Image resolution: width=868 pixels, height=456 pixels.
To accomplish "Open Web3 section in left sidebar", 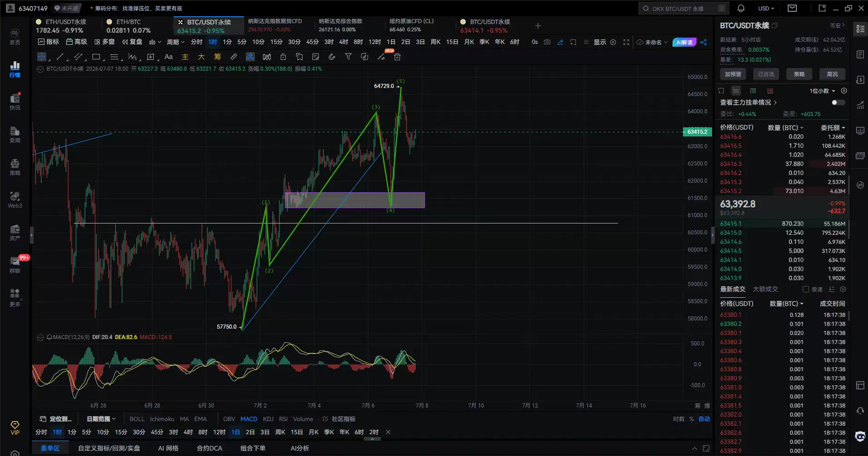I will click(x=15, y=199).
